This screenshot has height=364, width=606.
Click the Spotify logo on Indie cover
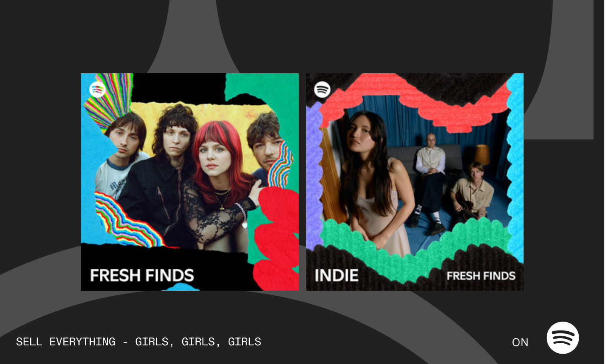(322, 89)
